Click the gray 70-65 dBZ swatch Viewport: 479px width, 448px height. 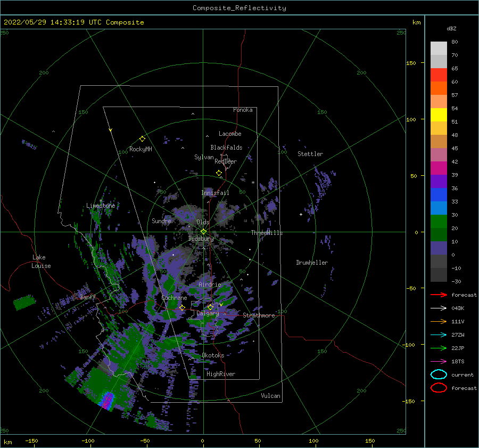pos(439,61)
